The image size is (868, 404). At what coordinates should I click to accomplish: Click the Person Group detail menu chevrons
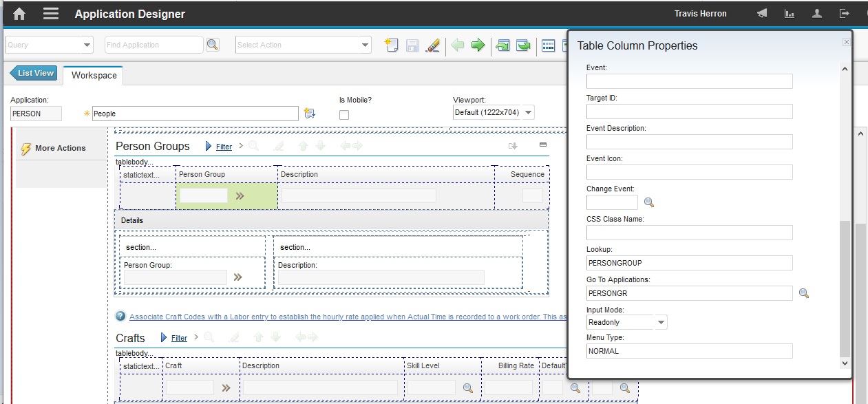[235, 276]
